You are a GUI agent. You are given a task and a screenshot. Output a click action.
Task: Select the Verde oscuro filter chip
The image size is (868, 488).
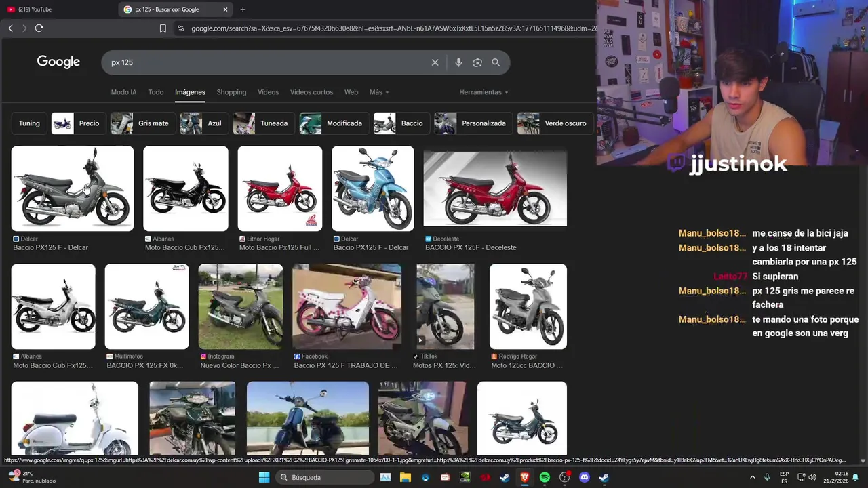(555, 123)
